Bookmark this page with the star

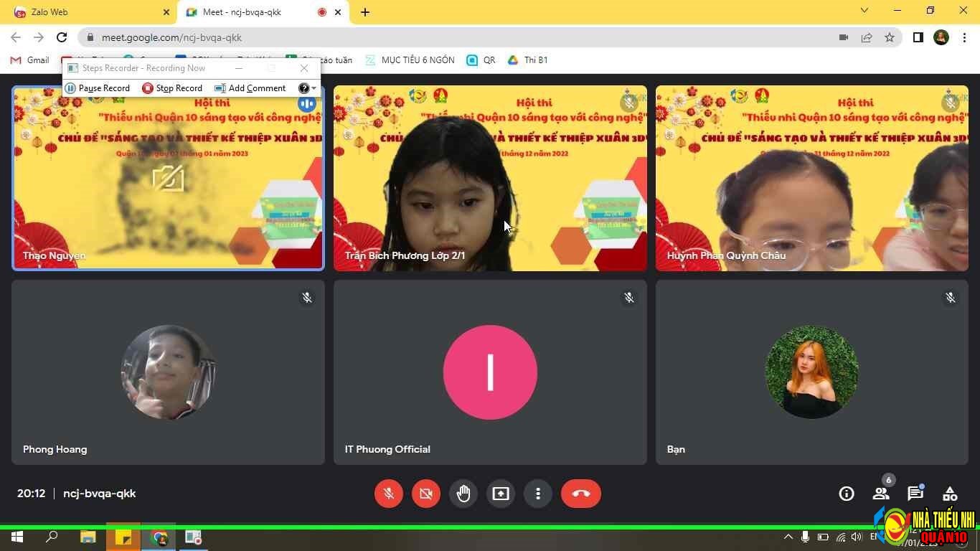click(x=890, y=37)
